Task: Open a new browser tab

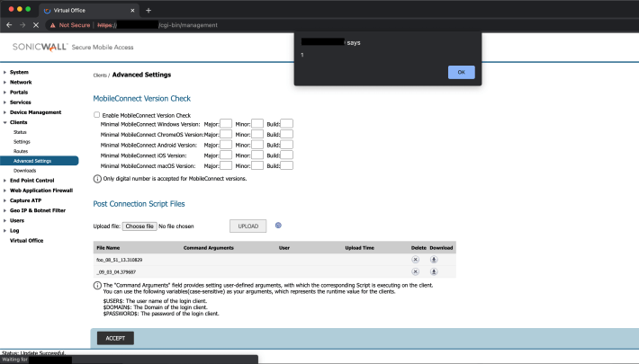Action: [x=148, y=10]
